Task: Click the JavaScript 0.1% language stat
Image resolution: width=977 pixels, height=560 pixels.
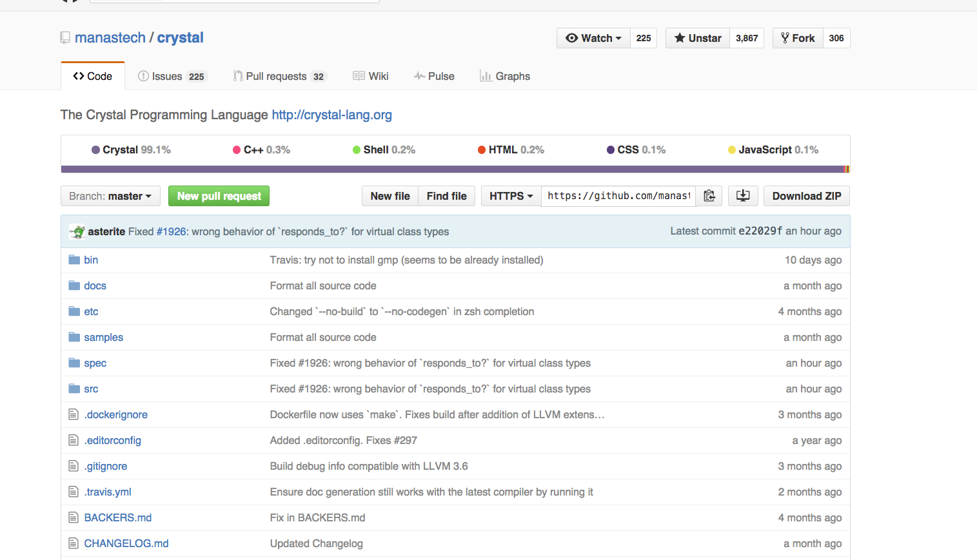Action: click(773, 150)
